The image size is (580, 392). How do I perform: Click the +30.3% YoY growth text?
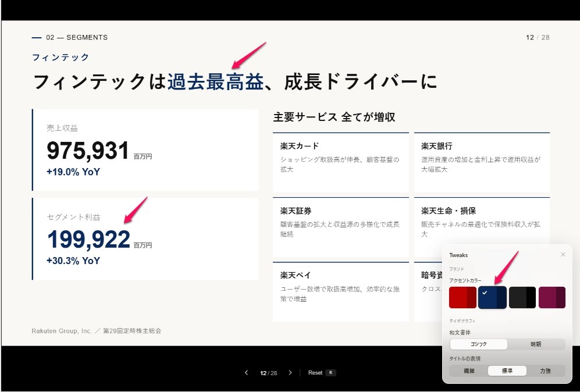pyautogui.click(x=73, y=261)
